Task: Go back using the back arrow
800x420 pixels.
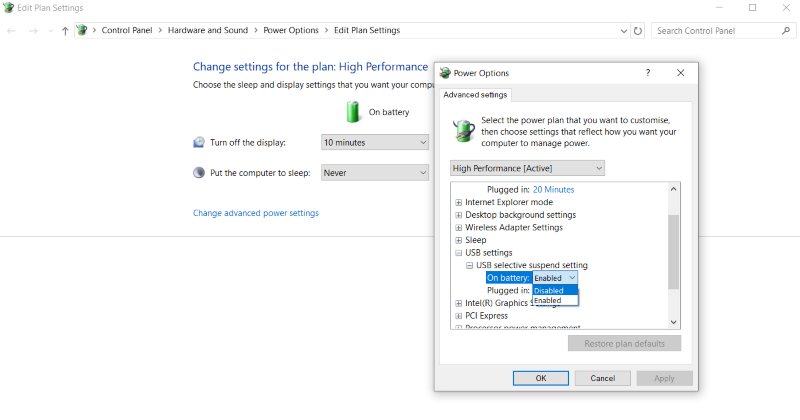Action: (11, 31)
